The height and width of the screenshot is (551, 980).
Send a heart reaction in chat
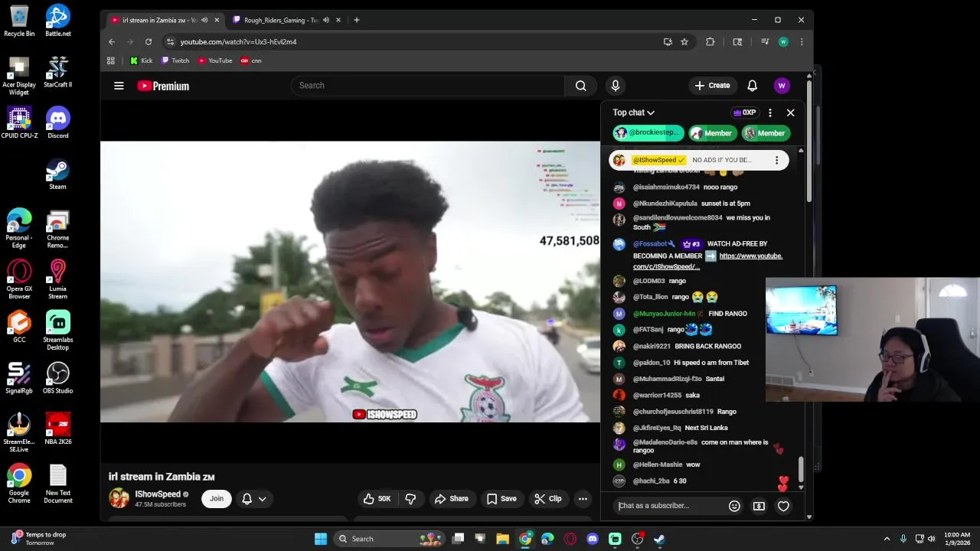(x=783, y=506)
